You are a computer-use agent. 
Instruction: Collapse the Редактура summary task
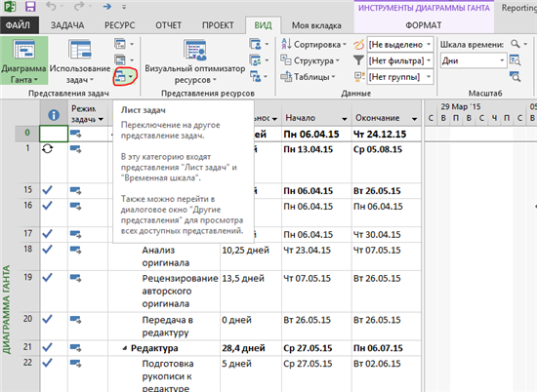[x=124, y=348]
